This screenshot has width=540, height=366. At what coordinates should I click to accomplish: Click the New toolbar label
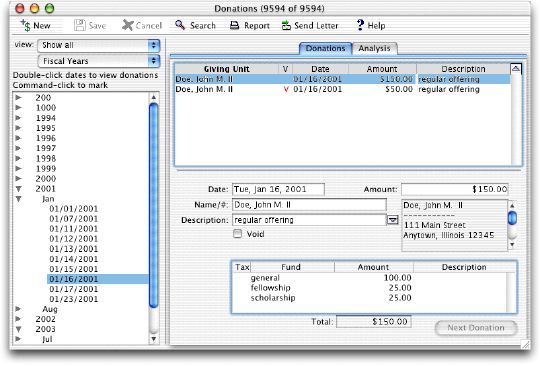(x=42, y=25)
